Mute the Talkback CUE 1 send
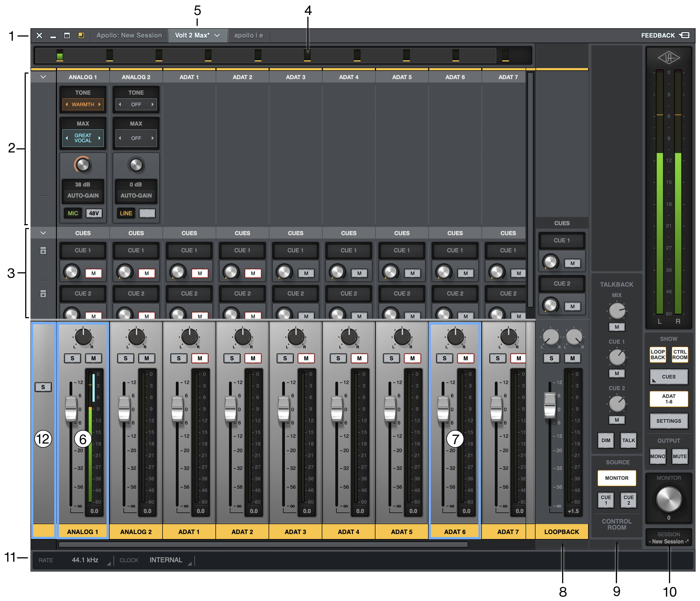This screenshot has width=700, height=601. (x=617, y=374)
